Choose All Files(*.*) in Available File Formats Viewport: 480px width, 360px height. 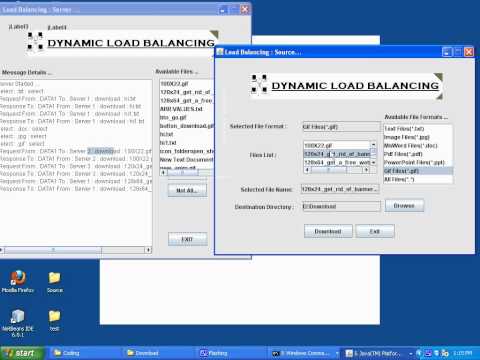[x=418, y=179]
